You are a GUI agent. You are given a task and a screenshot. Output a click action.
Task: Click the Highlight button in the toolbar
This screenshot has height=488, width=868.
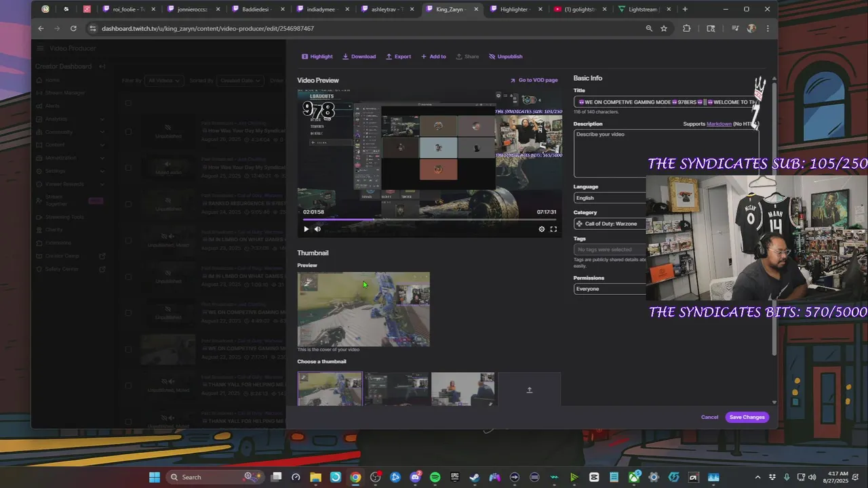(317, 56)
